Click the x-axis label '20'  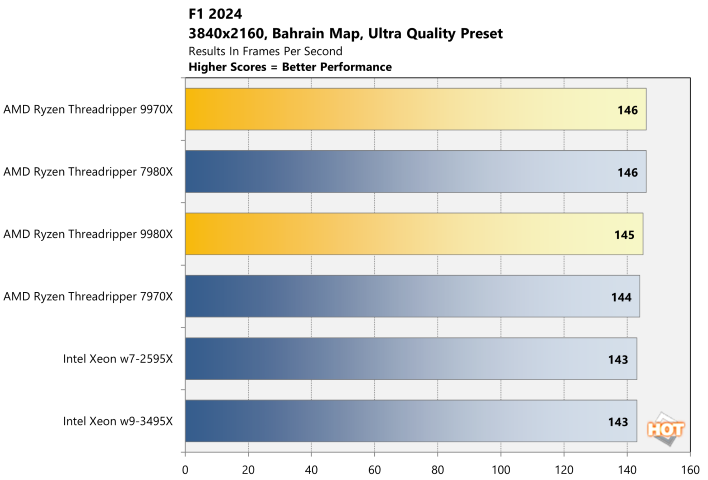pos(248,470)
